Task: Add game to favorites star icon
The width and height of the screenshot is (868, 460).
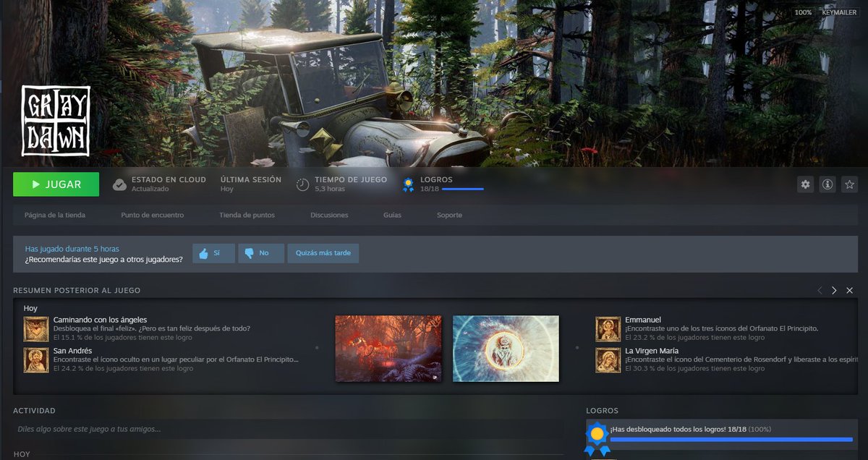Action: click(x=850, y=184)
